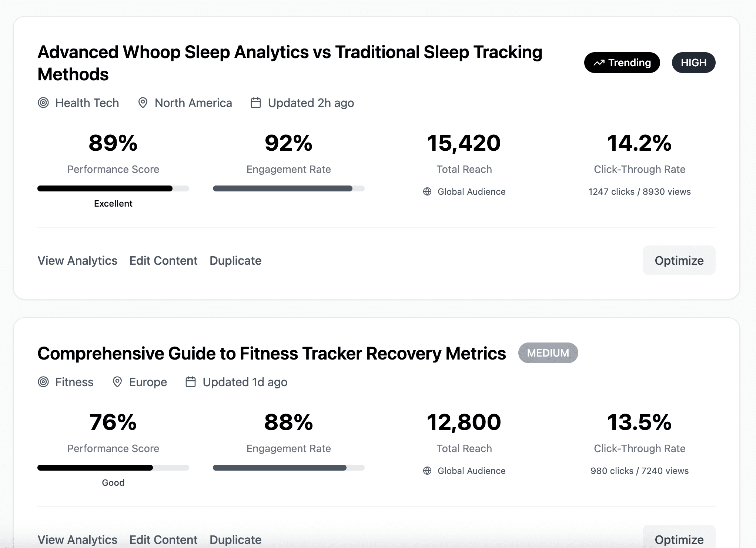This screenshot has width=756, height=548.
Task: Duplicate the Whoop Sleep Analytics content
Action: pos(235,261)
